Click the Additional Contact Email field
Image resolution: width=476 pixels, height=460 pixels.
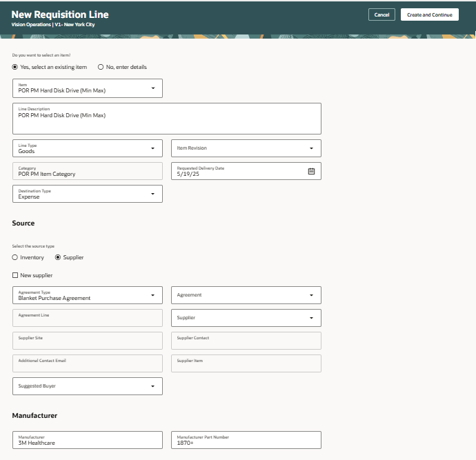pyautogui.click(x=88, y=363)
